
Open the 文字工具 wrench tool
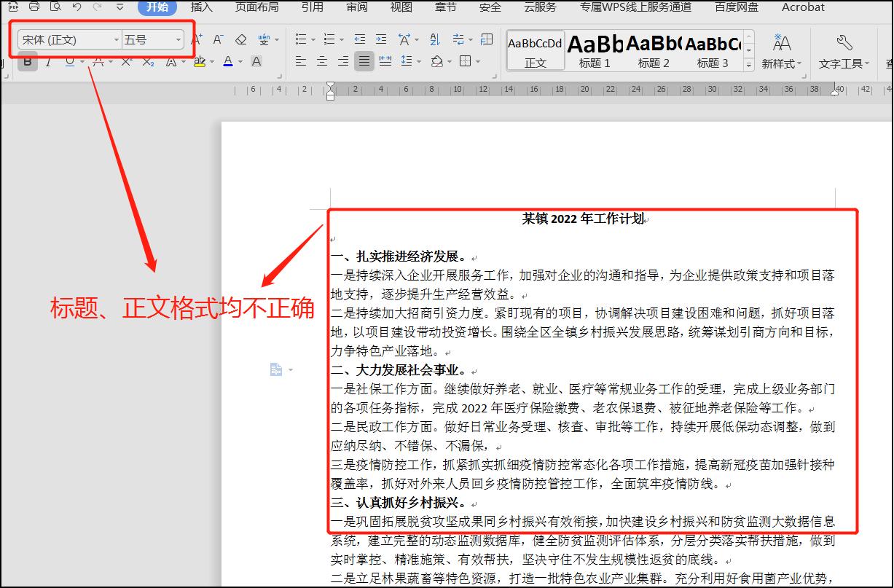click(843, 50)
